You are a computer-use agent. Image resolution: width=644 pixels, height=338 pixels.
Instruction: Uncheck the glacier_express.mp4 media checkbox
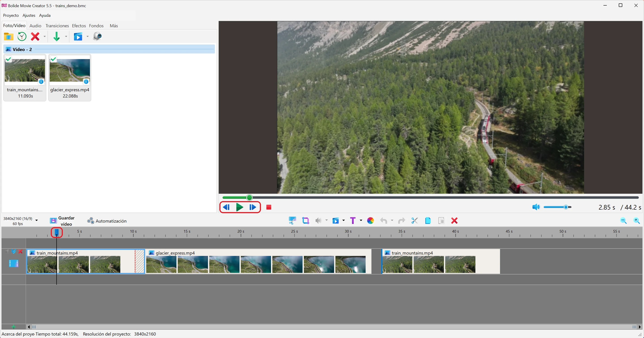click(x=53, y=59)
